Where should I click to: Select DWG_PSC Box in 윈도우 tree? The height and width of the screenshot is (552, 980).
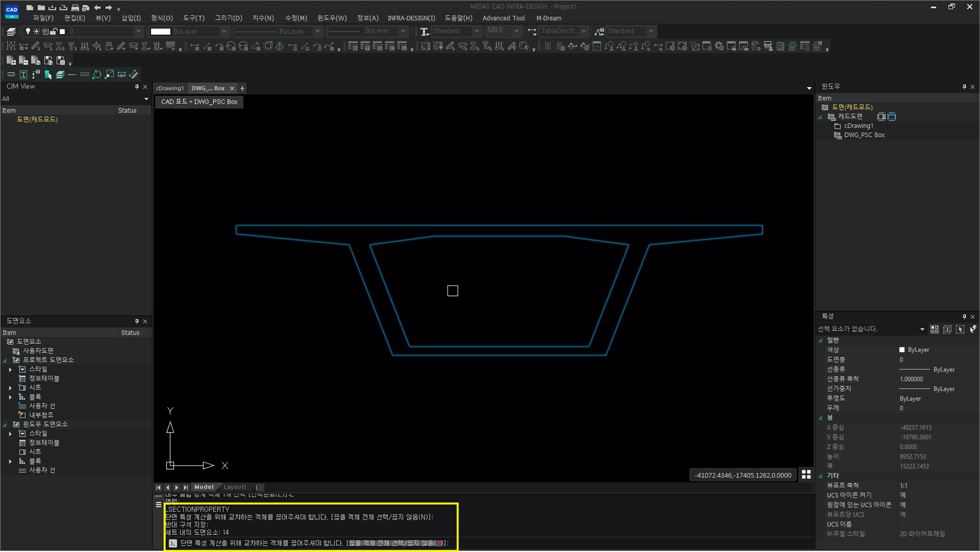click(x=864, y=135)
